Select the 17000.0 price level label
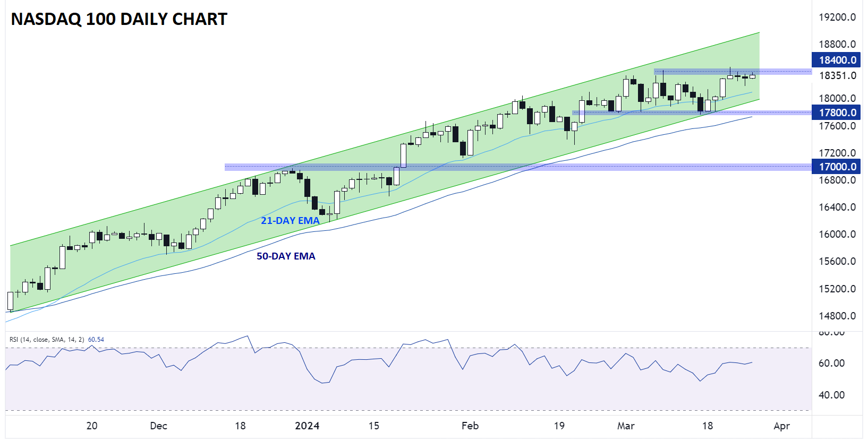The width and height of the screenshot is (868, 441). tap(837, 167)
